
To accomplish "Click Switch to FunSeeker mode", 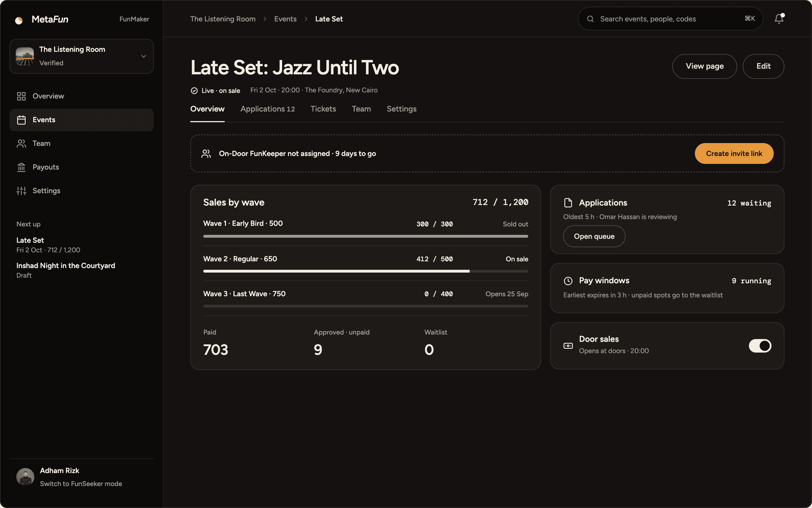I will tap(81, 484).
